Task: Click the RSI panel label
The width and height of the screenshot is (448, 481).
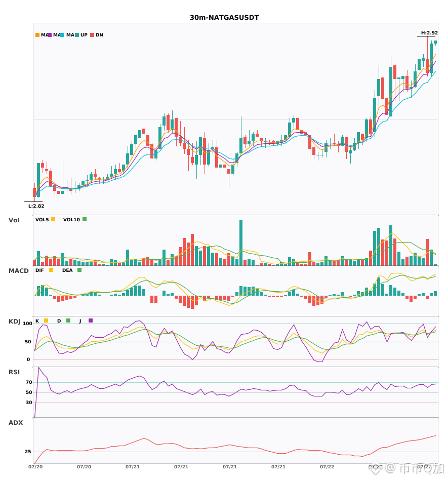Action: point(14,372)
